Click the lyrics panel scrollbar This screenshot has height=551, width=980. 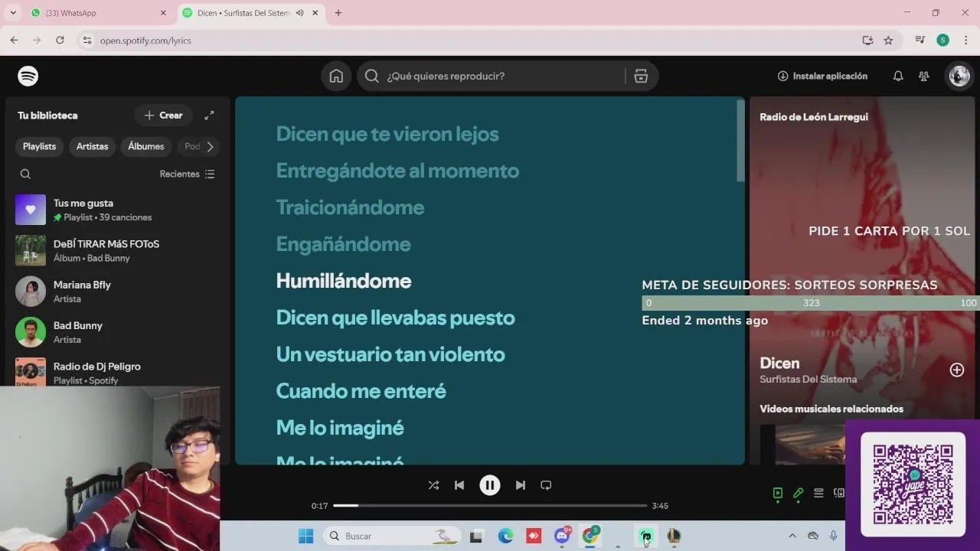(x=740, y=142)
